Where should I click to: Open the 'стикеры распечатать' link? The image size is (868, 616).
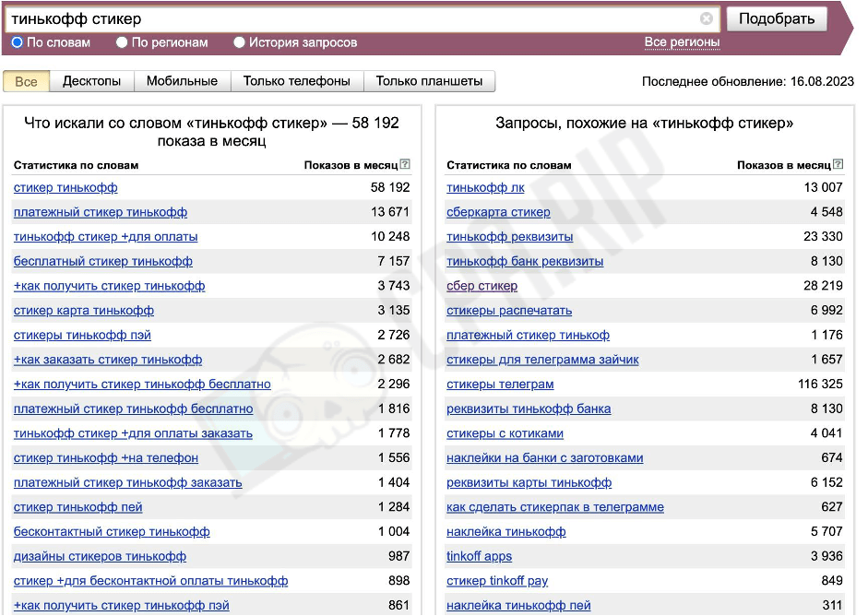point(509,311)
